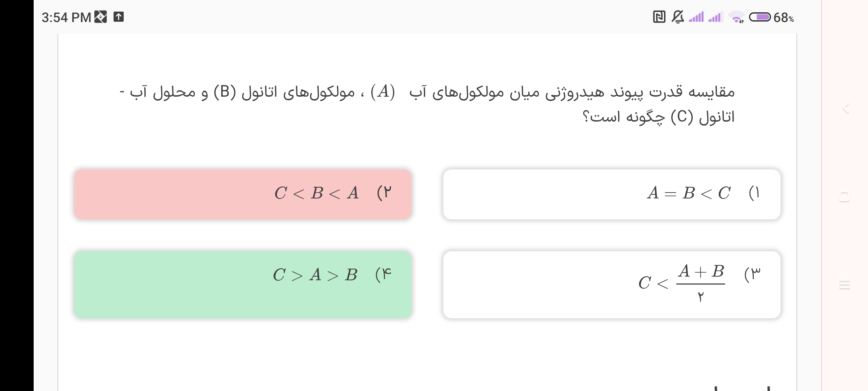
Task: Open recents with the three-line navigation button
Action: tap(844, 285)
